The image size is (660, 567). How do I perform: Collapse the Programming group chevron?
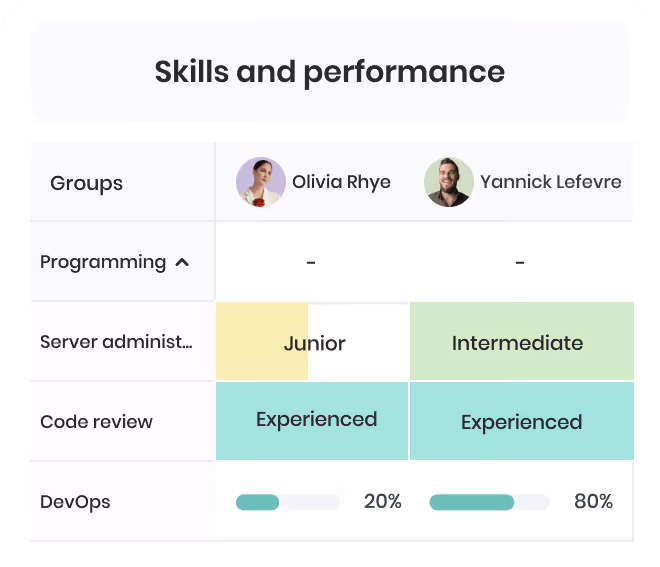point(182,263)
